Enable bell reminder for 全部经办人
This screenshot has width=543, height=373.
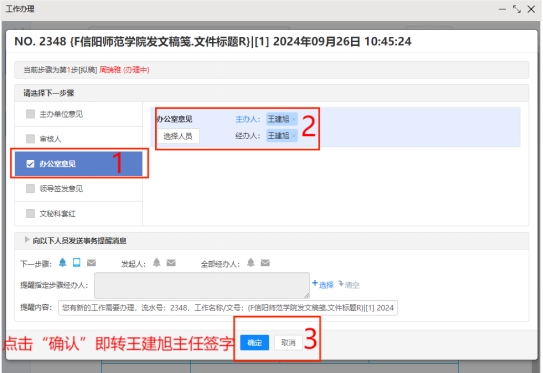[251, 263]
